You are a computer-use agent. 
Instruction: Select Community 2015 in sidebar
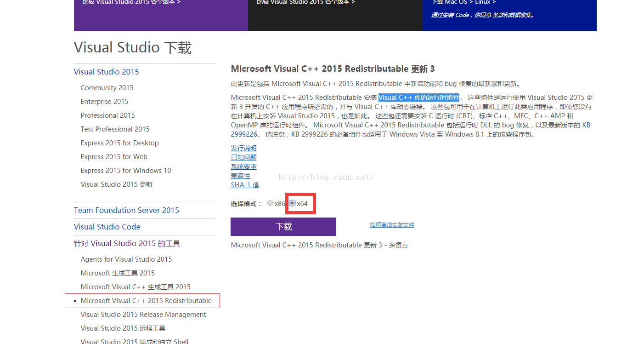coord(107,88)
